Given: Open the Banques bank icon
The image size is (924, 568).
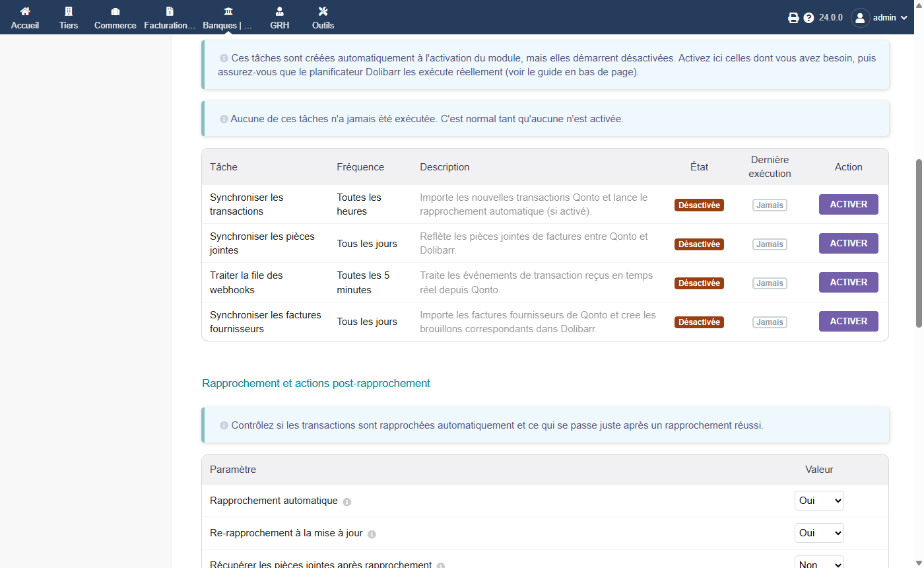Looking at the screenshot, I should 228,11.
